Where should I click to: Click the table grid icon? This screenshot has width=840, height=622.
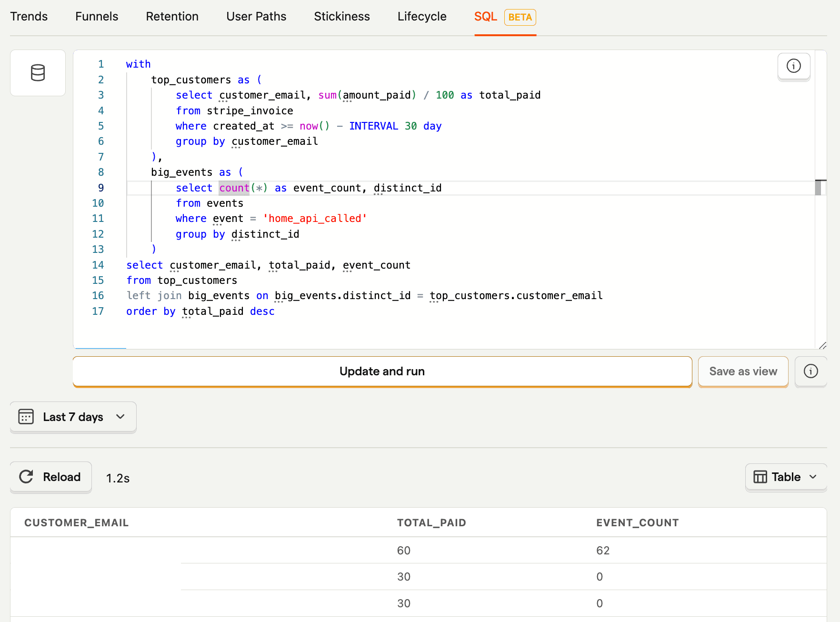[x=760, y=477]
